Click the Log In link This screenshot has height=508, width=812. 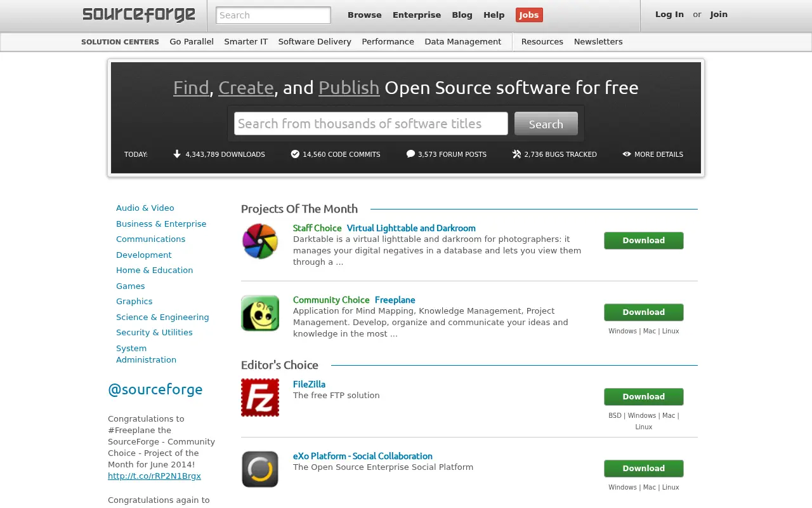click(669, 14)
